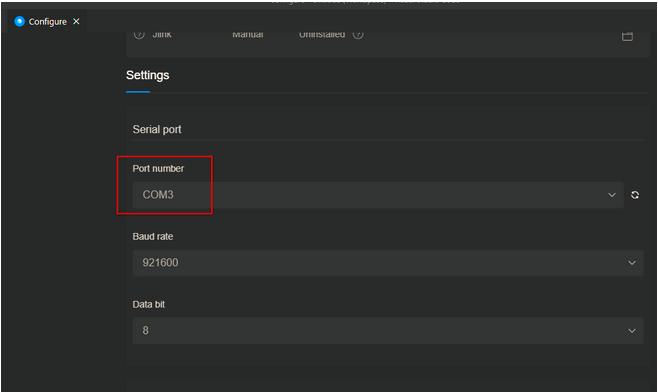Open folder icon in Jlink row
The image size is (658, 392).
[627, 36]
